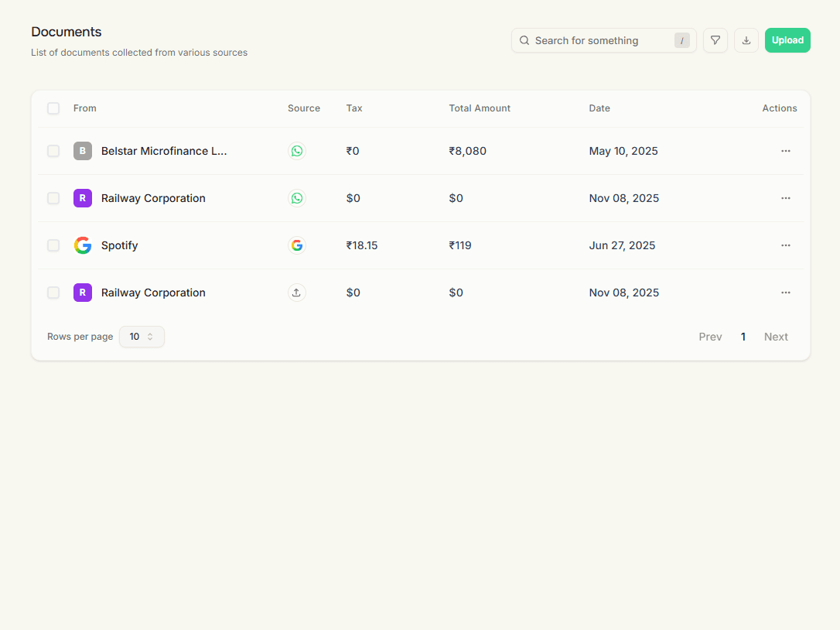Click the search magnifier icon
The height and width of the screenshot is (630, 840).
pos(524,40)
